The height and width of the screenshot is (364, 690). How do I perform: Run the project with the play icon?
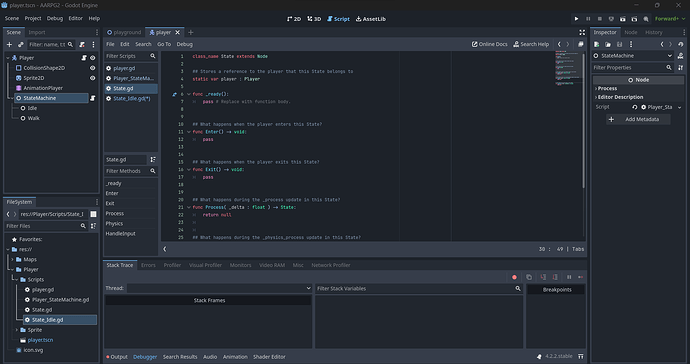click(576, 19)
